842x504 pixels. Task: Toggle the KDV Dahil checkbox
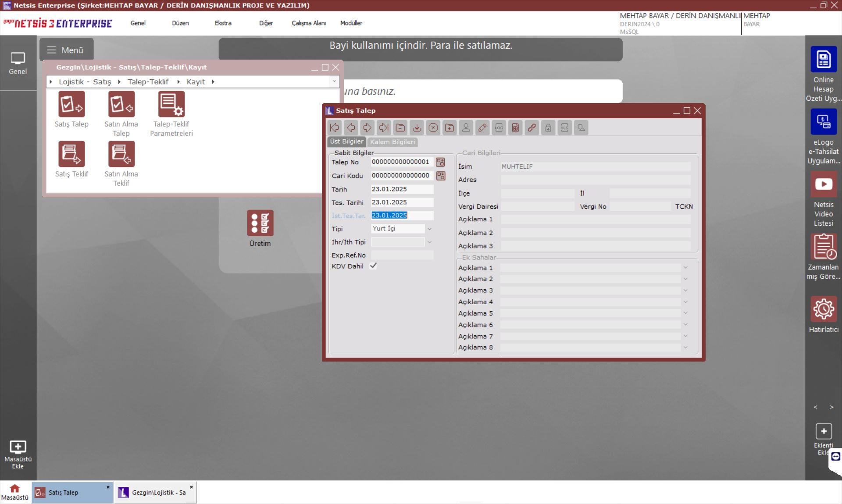[x=373, y=266]
